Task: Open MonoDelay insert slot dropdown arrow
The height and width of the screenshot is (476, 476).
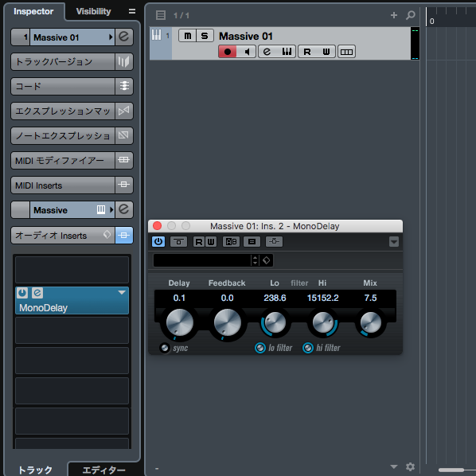Action: [122, 293]
